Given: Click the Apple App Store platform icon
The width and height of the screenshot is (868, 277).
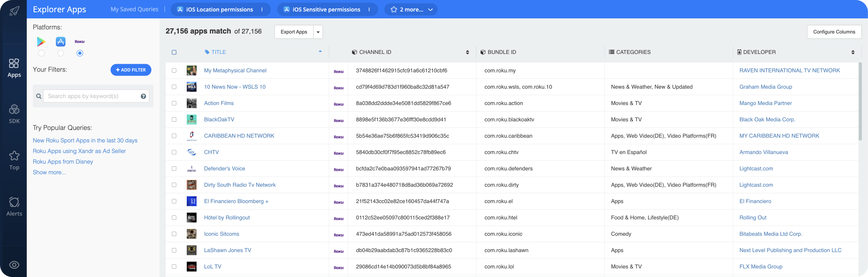Looking at the screenshot, I should pyautogui.click(x=60, y=41).
